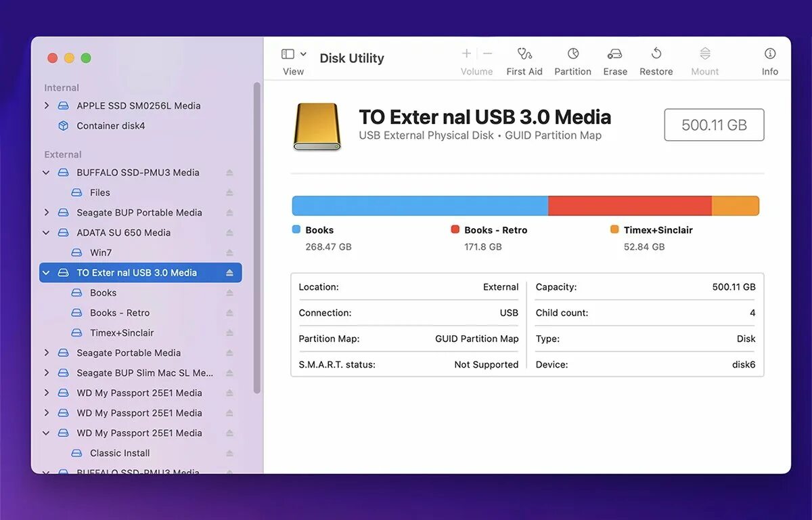The height and width of the screenshot is (520, 812).
Task: Click the orange segment of the usage bar
Action: (736, 206)
